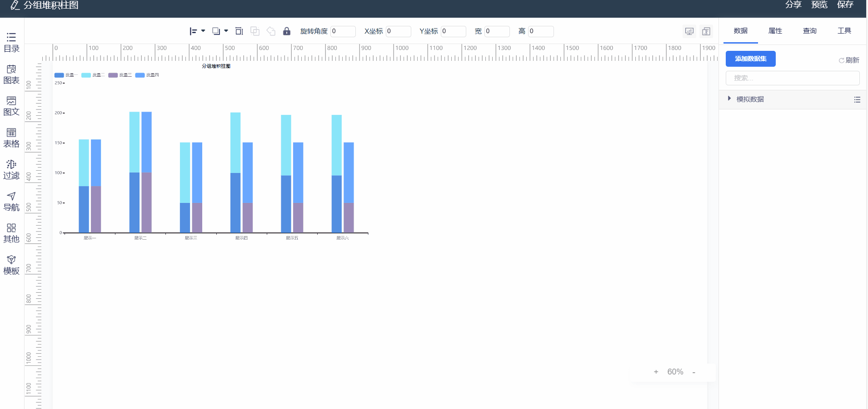Open the 其他 sidebar panel
The image size is (868, 409).
tap(11, 233)
